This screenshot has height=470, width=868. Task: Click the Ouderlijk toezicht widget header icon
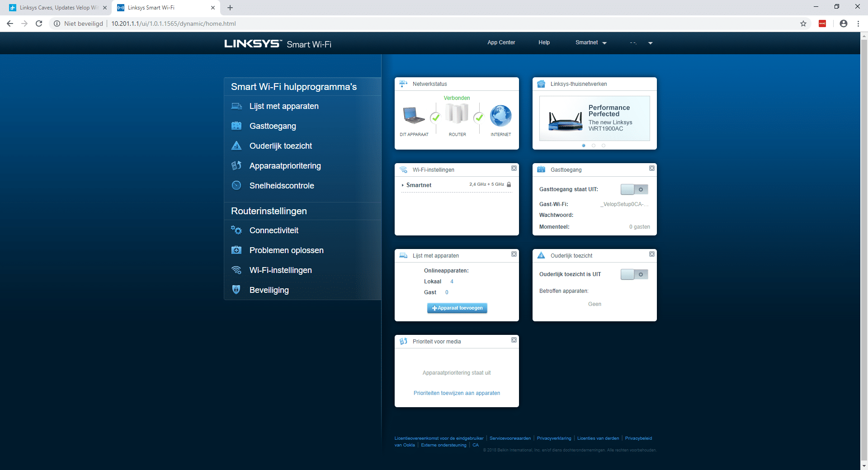541,255
